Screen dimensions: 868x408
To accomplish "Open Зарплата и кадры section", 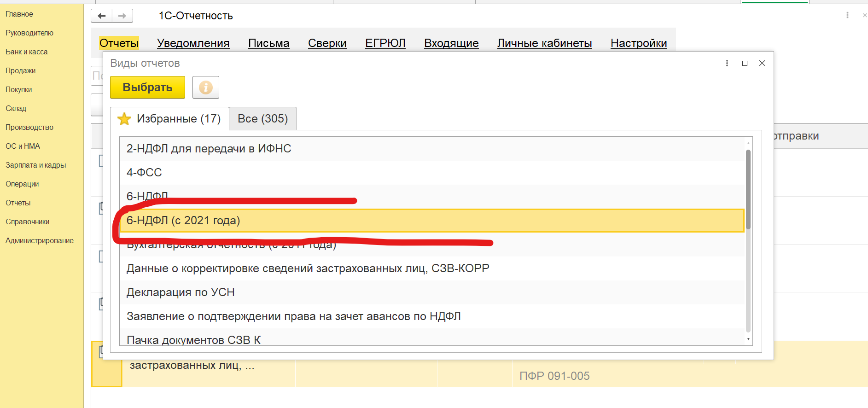I will (x=36, y=165).
